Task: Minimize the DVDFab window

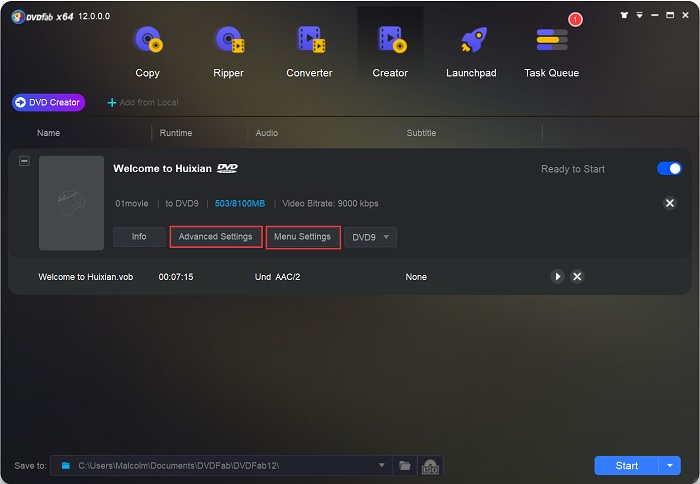Action: point(654,15)
